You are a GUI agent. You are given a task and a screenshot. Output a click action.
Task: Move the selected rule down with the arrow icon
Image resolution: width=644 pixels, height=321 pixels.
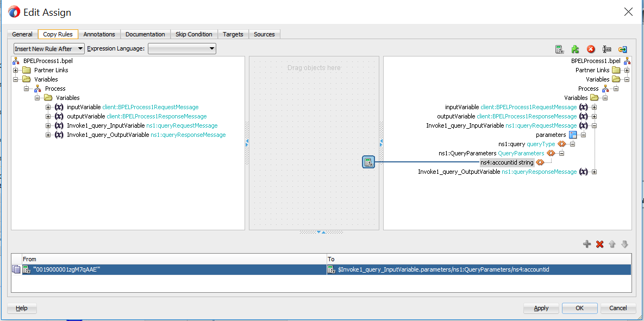(624, 244)
